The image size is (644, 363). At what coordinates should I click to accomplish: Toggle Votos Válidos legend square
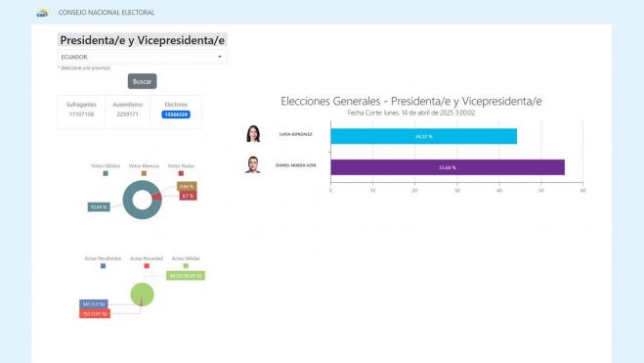click(x=106, y=173)
